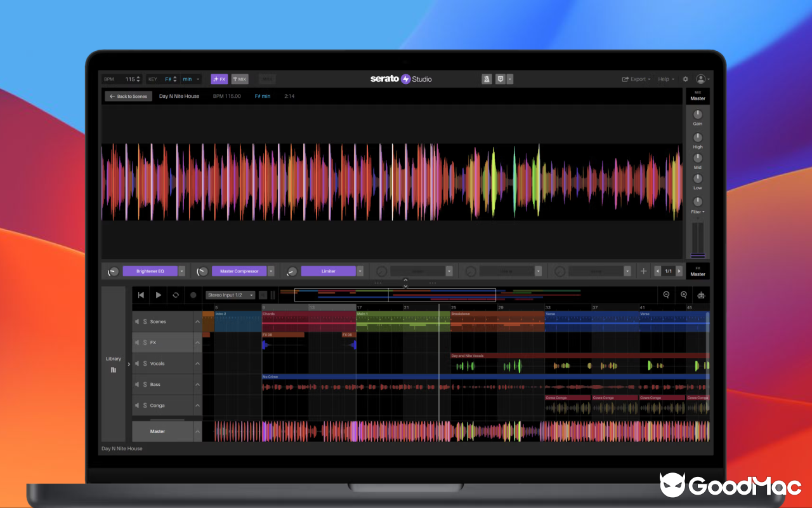Open the robot assistant tool
Viewport: 812px width, 508px height.
click(701, 295)
